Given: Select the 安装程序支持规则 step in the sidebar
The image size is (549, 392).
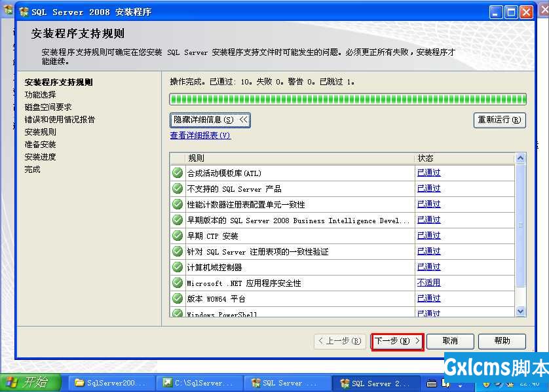Looking at the screenshot, I should [x=59, y=82].
